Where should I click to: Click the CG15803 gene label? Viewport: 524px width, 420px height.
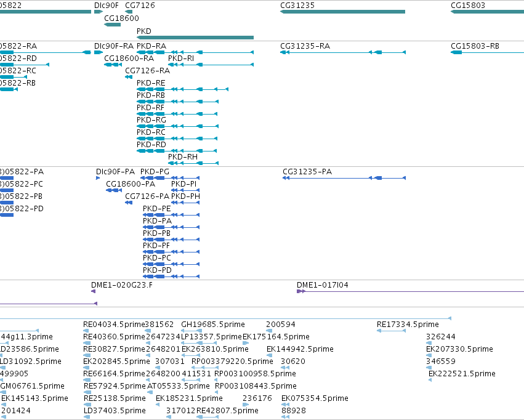pyautogui.click(x=468, y=6)
